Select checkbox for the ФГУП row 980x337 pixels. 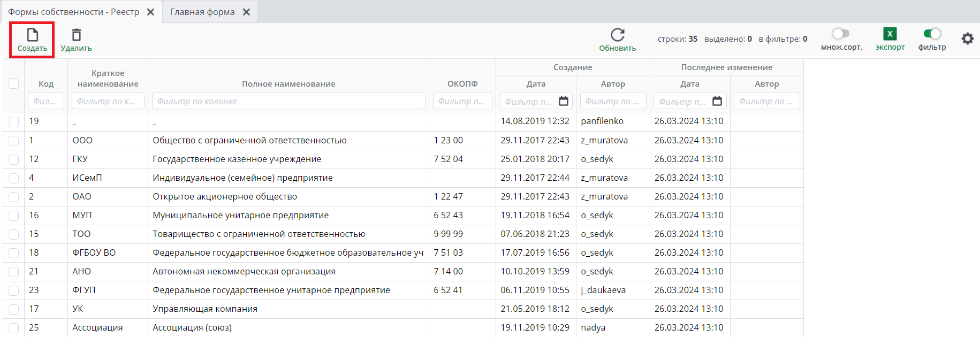click(14, 290)
